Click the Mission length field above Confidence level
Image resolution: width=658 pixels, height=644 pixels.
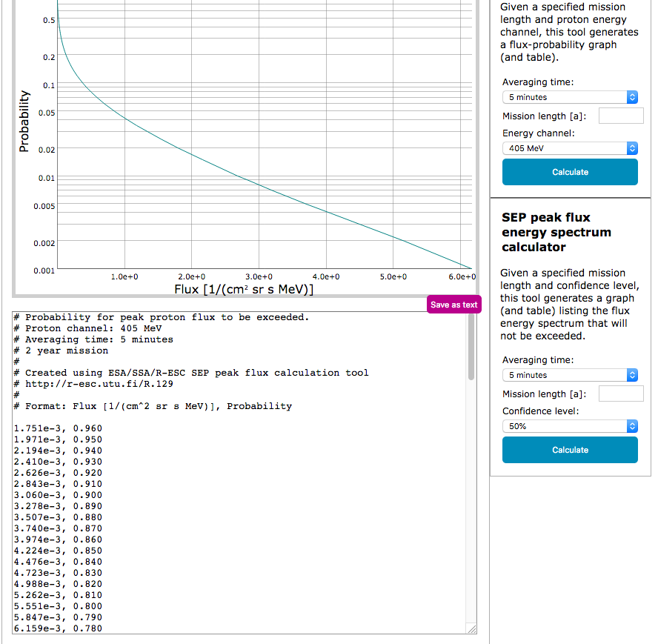[x=620, y=394]
